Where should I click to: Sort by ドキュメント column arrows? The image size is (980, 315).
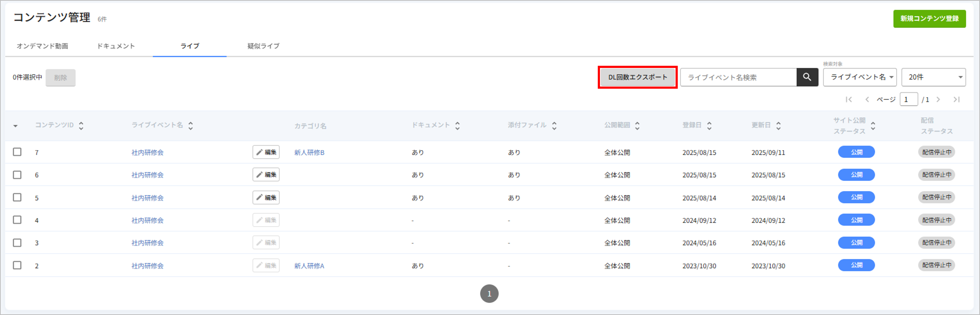[458, 126]
